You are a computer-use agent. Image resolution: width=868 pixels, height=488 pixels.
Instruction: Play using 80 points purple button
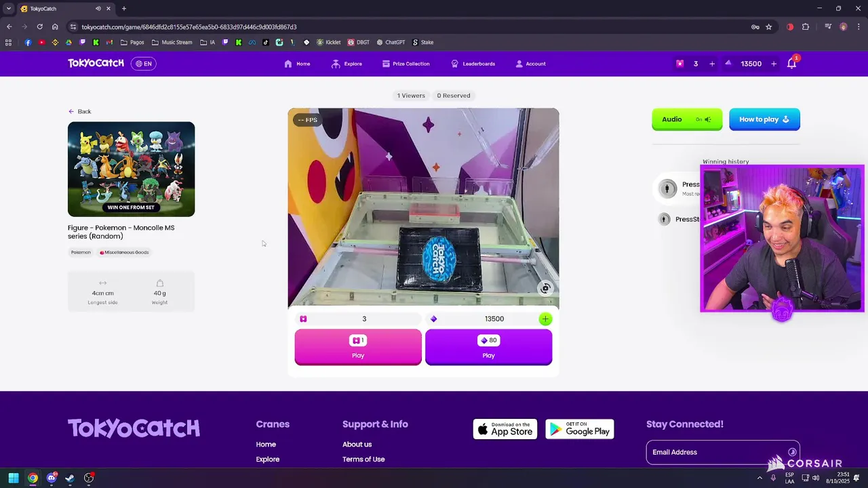488,347
